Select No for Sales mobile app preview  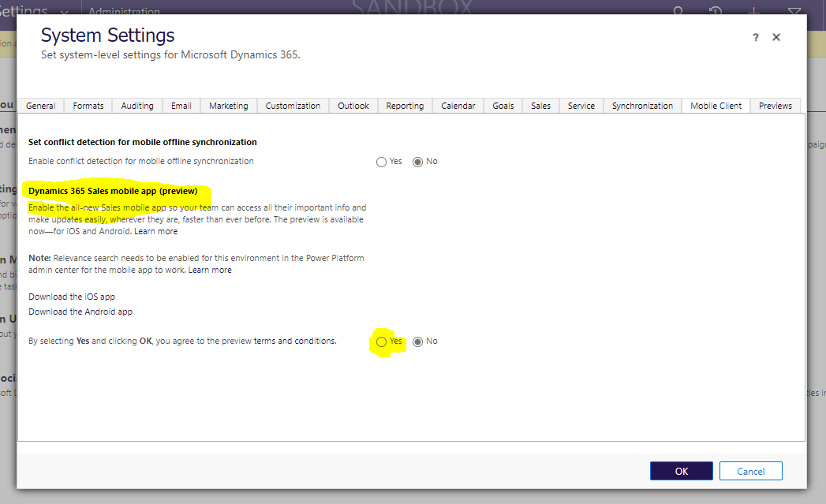418,342
